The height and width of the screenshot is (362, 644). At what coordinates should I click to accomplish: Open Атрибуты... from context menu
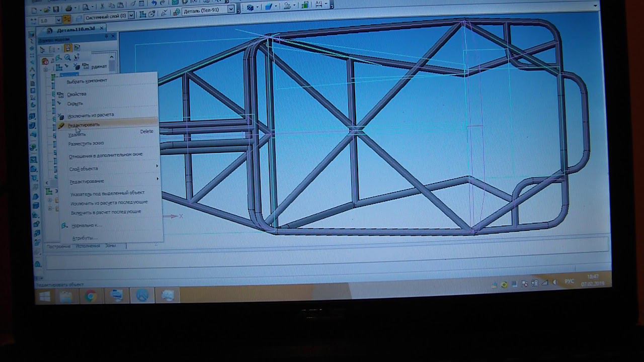pyautogui.click(x=84, y=238)
